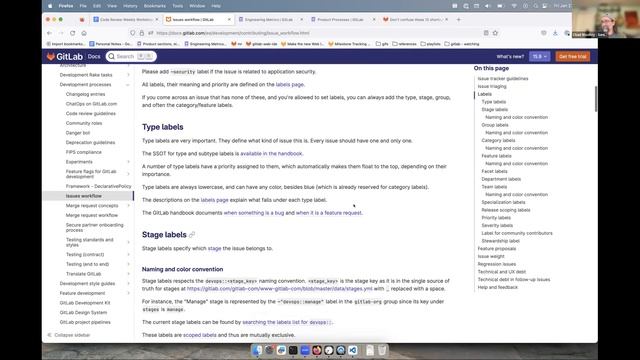640x360 pixels.
Task: Open the stages.yml URL link
Action: coord(280,289)
